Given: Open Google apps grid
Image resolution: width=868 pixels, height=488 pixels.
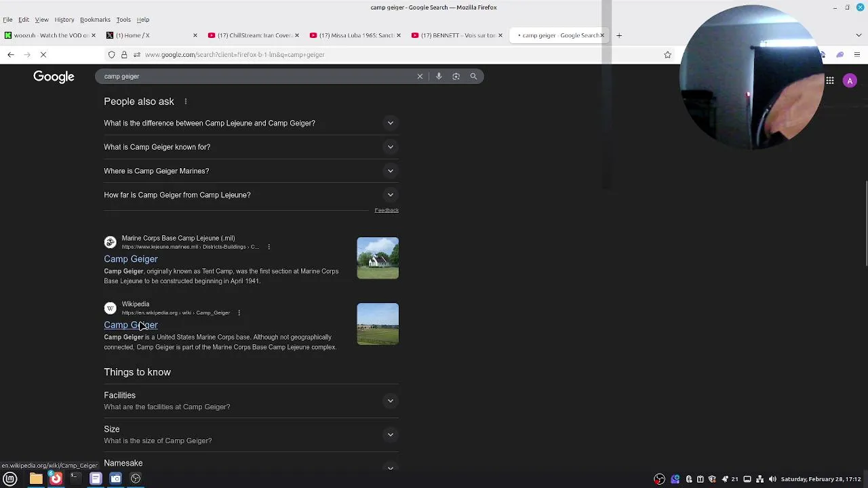Looking at the screenshot, I should pyautogui.click(x=829, y=81).
